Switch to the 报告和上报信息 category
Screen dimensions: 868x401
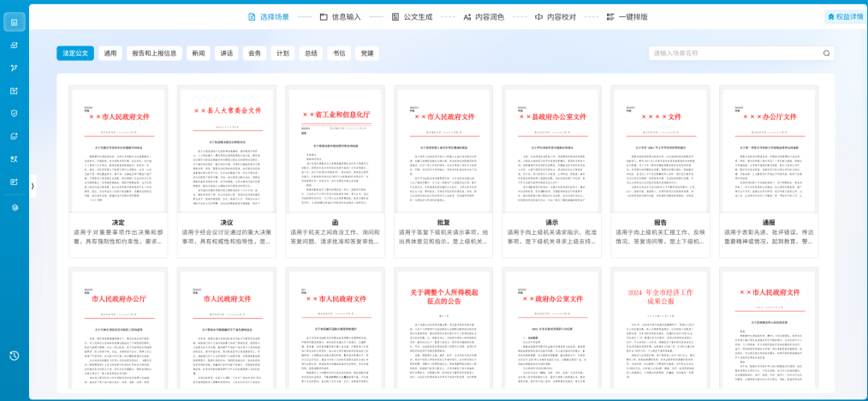[x=154, y=53]
